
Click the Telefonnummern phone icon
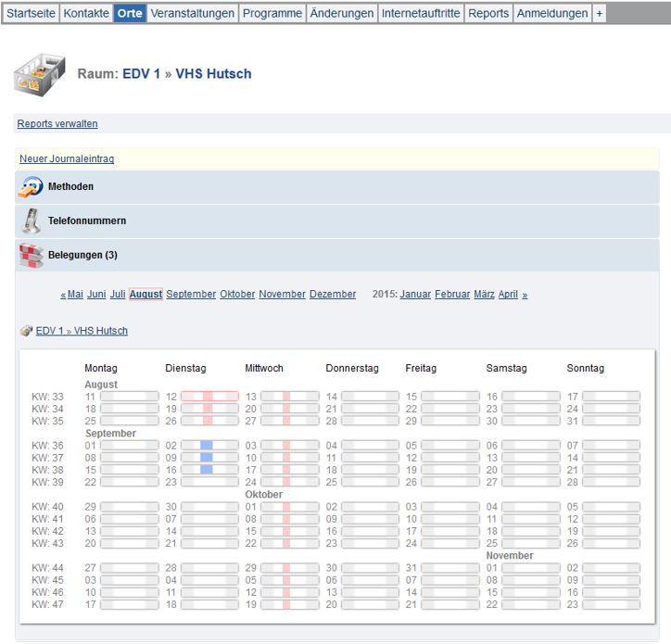(x=31, y=221)
